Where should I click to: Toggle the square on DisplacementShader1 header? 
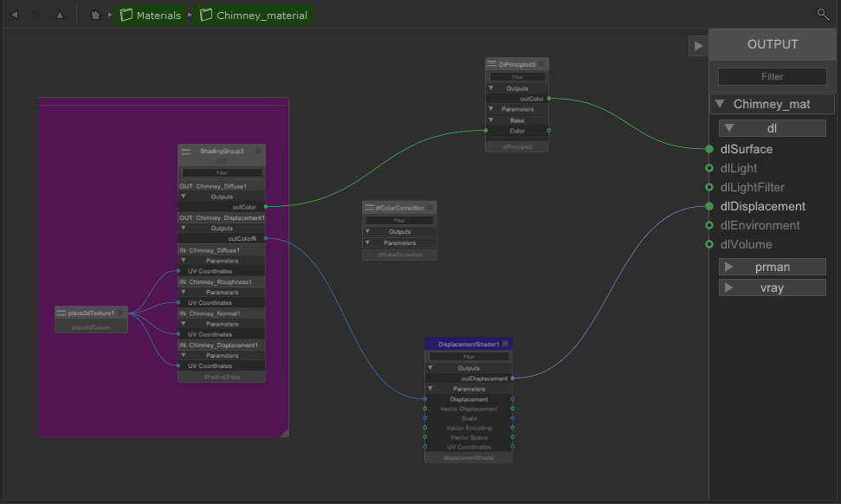(505, 344)
